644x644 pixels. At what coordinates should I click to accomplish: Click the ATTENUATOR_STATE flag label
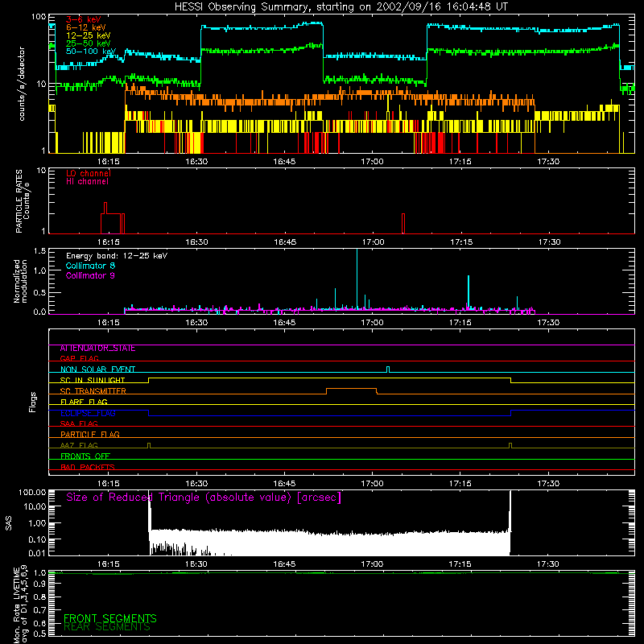[x=97, y=349]
